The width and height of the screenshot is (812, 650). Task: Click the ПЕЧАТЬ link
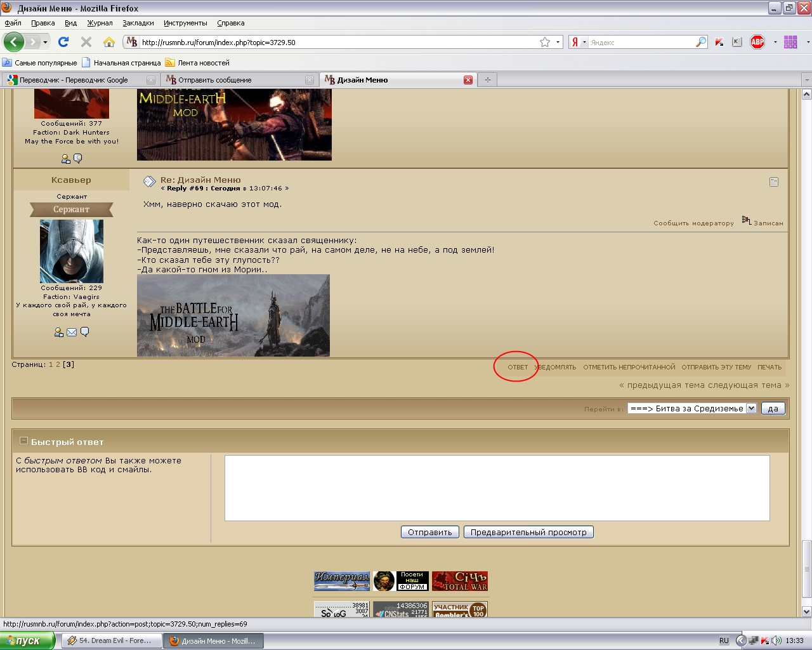[x=769, y=367]
